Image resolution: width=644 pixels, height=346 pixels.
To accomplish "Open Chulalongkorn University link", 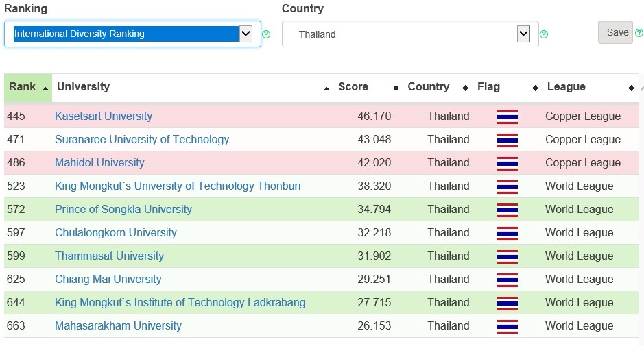I will pyautogui.click(x=116, y=233).
